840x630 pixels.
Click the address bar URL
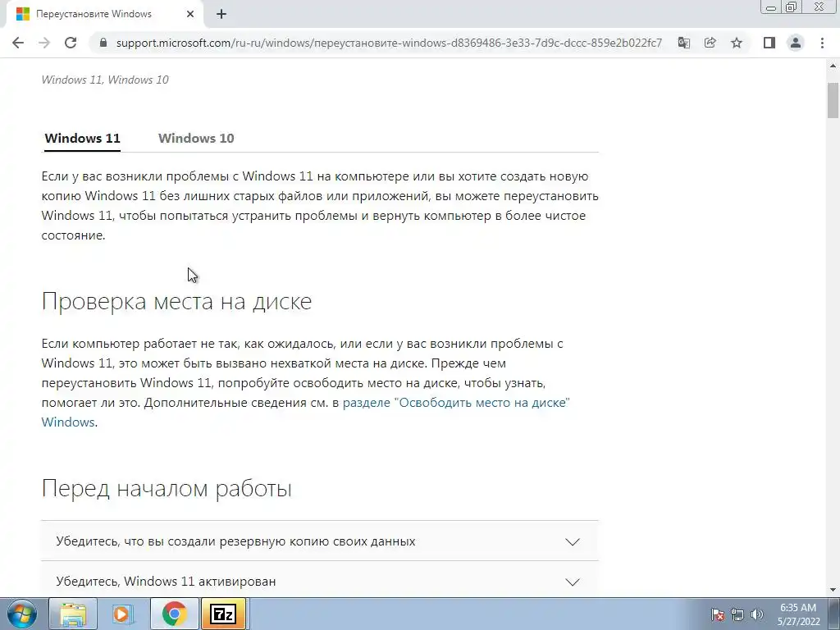[389, 43]
